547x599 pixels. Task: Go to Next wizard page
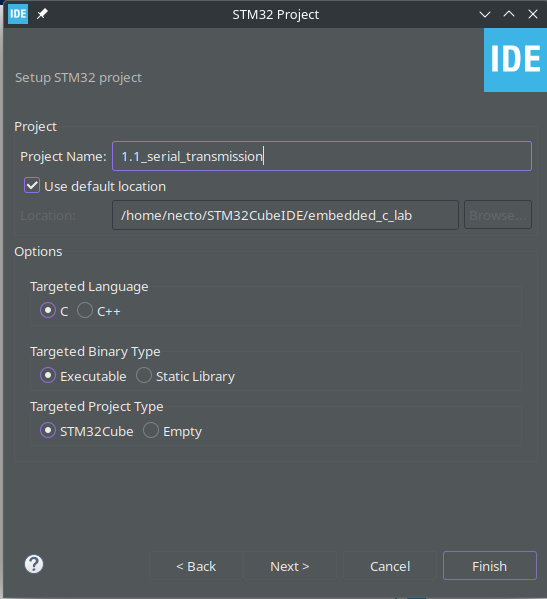(x=290, y=566)
